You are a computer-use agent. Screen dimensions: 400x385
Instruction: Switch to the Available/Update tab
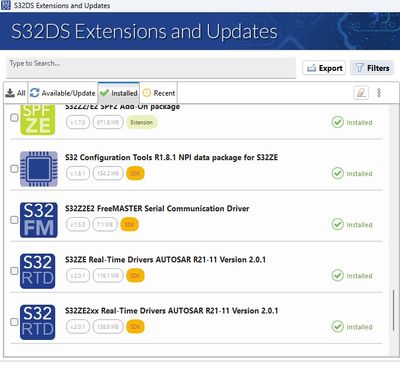coord(63,93)
